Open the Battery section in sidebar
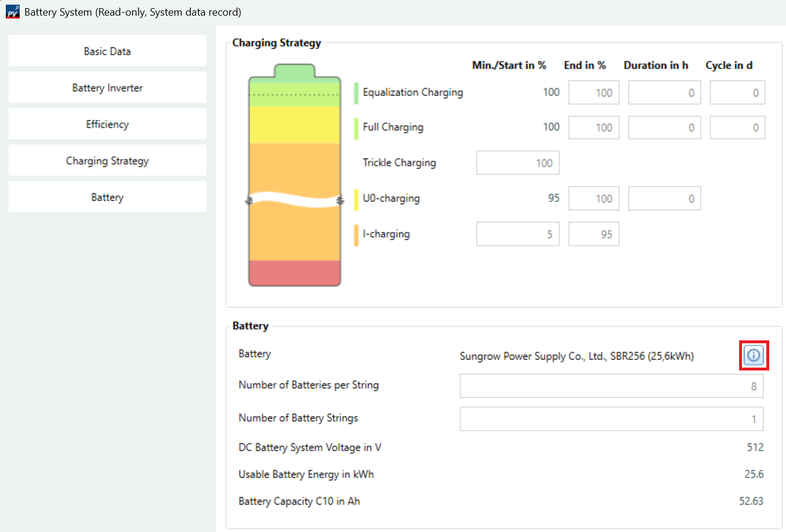This screenshot has width=786, height=532. click(x=107, y=197)
